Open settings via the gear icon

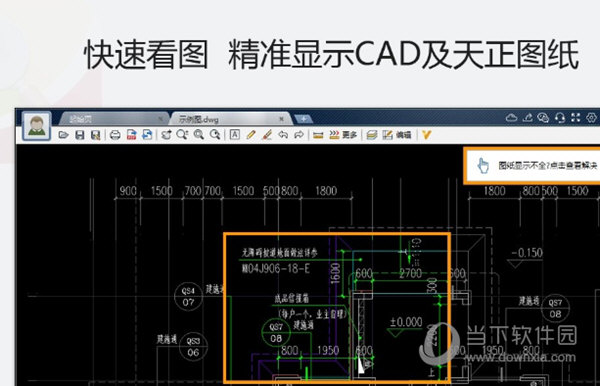tap(592, 117)
